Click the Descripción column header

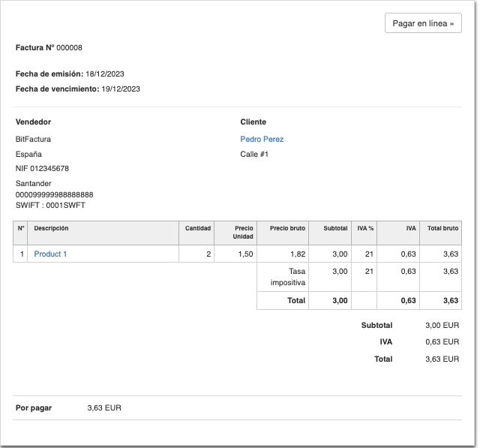tap(51, 228)
